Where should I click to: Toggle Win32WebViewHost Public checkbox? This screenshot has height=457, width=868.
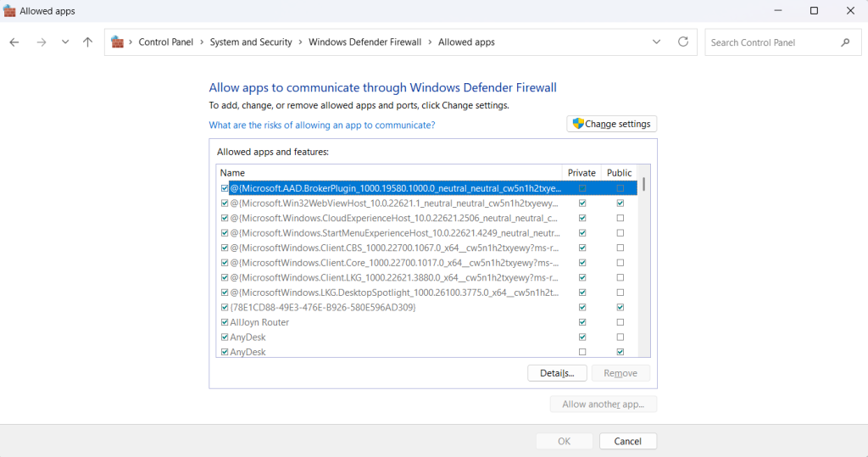(620, 203)
